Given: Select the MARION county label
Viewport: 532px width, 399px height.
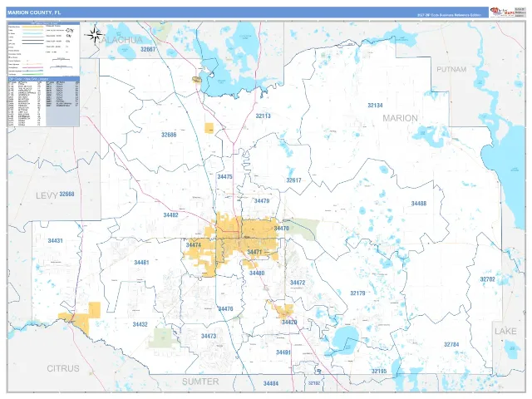Looking at the screenshot, I should (400, 118).
